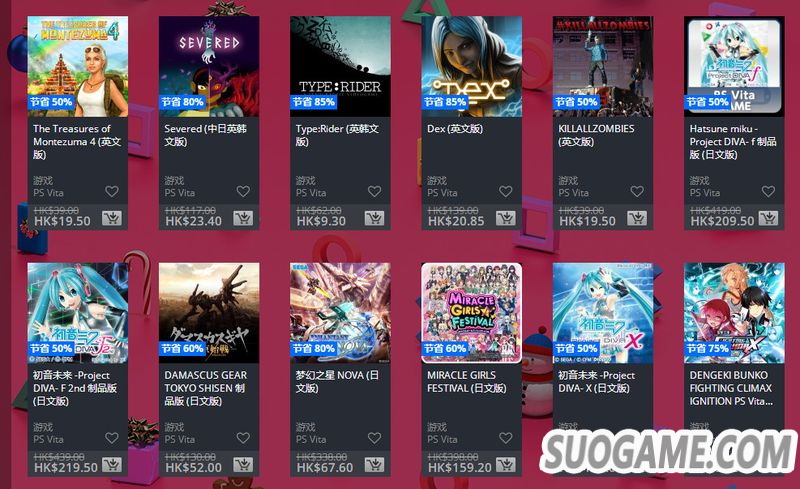Add MIRACLE GIRLS FESTIVAL to cart
Viewport: 800px width, 489px height.
pyautogui.click(x=506, y=464)
